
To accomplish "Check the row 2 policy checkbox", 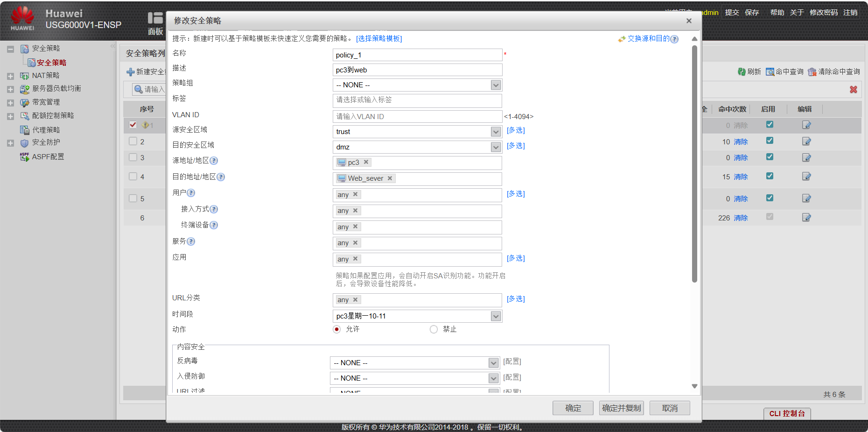I will click(x=133, y=141).
